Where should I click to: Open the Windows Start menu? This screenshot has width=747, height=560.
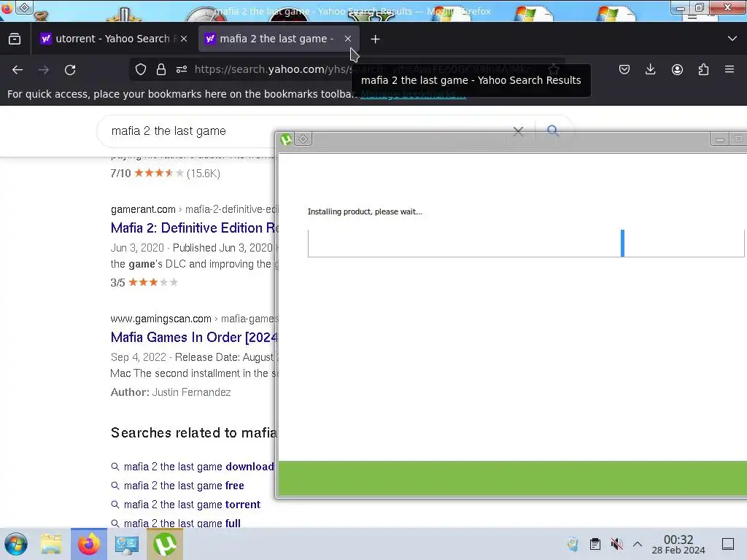pos(16,544)
